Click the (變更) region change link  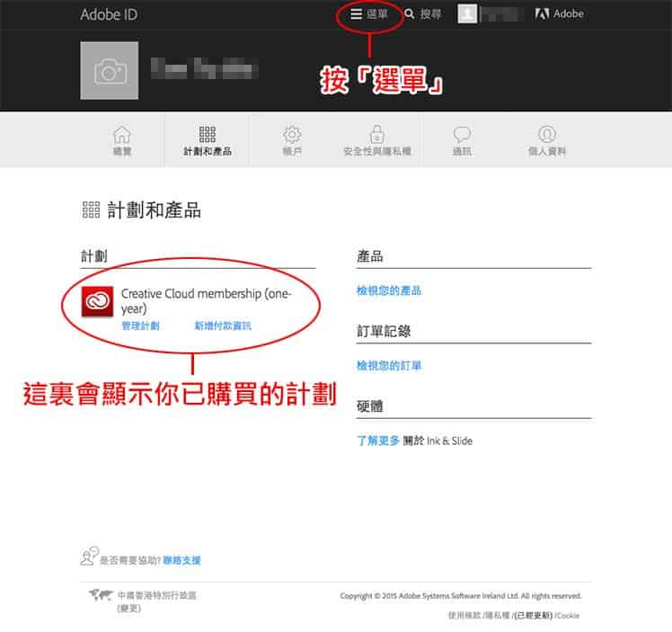coord(128,609)
